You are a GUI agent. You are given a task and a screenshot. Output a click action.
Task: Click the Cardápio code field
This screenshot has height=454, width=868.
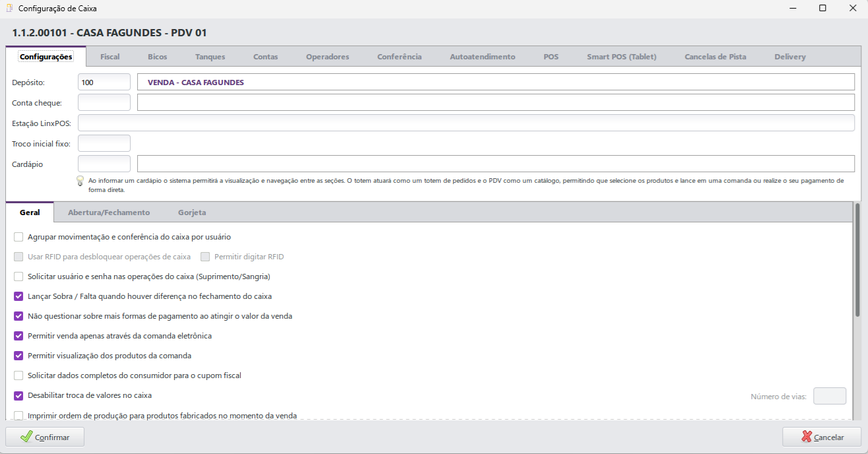[104, 164]
